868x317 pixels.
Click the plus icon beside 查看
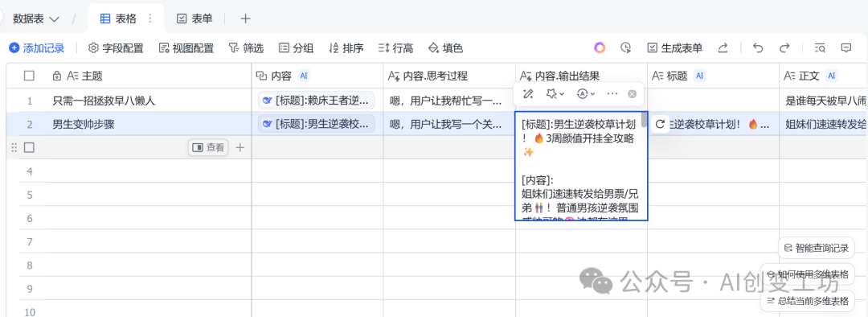(x=240, y=147)
